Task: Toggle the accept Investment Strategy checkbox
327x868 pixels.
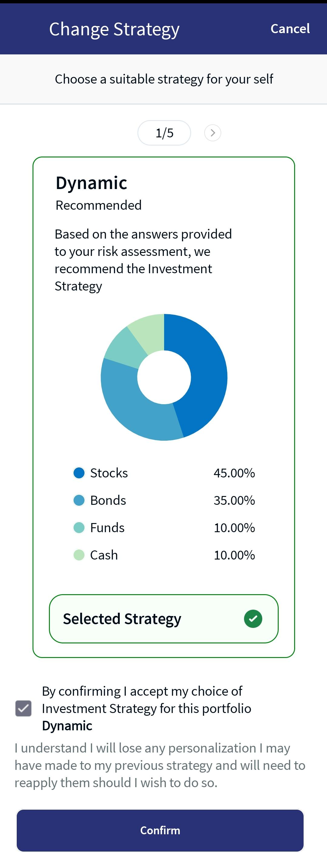Action: click(23, 708)
